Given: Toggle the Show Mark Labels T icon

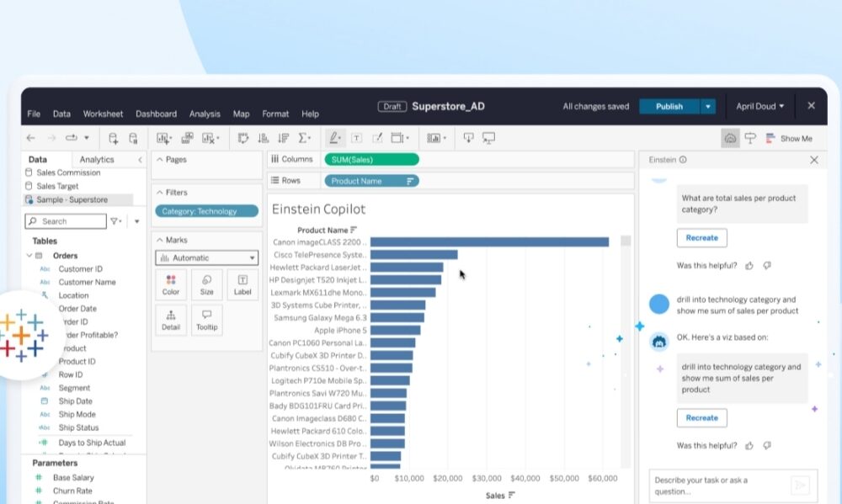Looking at the screenshot, I should (x=356, y=138).
